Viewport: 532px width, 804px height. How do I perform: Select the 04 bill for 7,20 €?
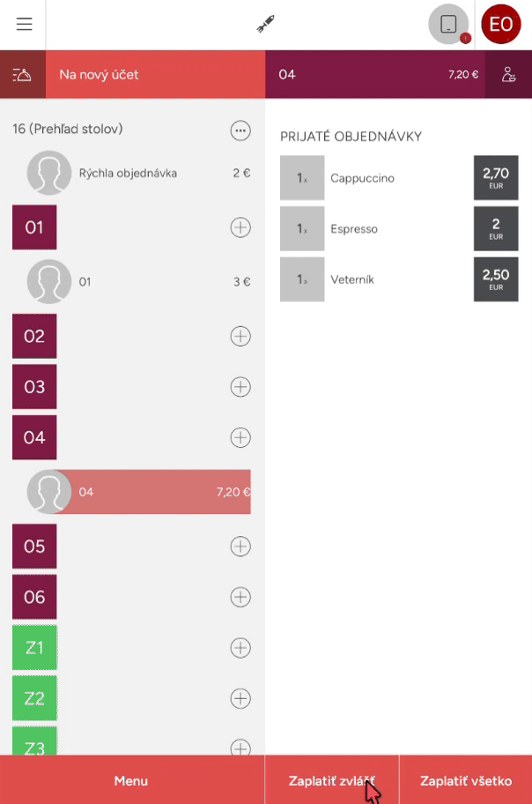coord(150,492)
